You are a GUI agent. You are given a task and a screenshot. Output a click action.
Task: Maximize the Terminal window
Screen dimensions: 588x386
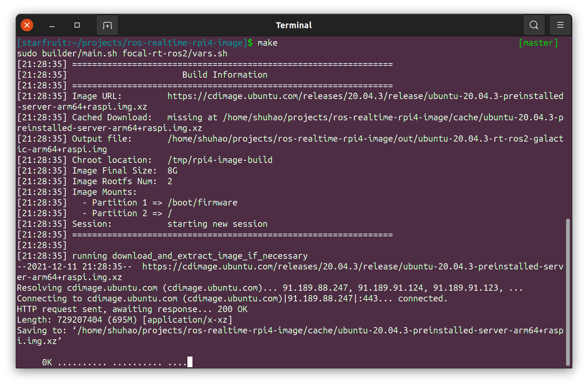(77, 25)
